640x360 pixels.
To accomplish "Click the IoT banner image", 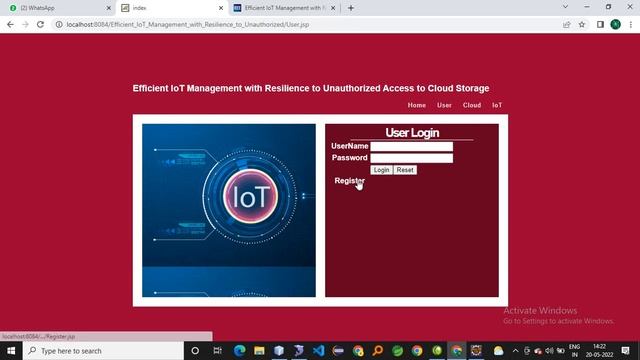I will (x=229, y=210).
